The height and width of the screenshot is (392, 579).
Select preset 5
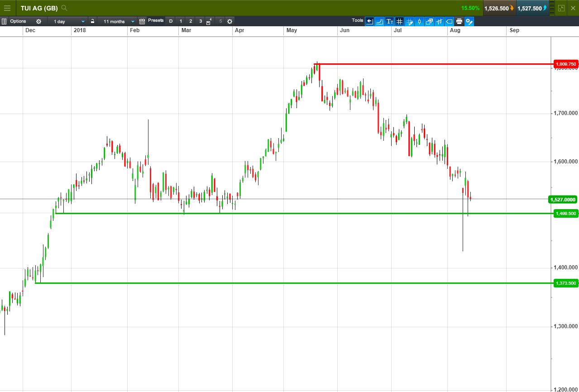[220, 21]
